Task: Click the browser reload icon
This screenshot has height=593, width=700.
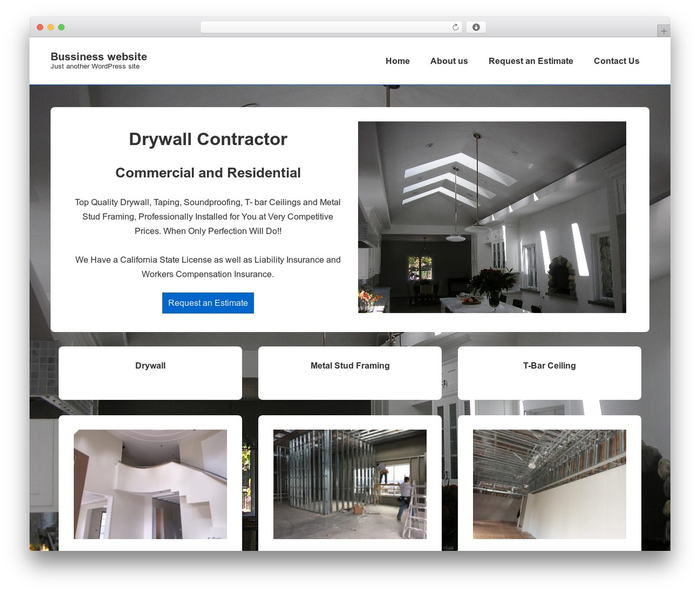Action: [x=455, y=27]
